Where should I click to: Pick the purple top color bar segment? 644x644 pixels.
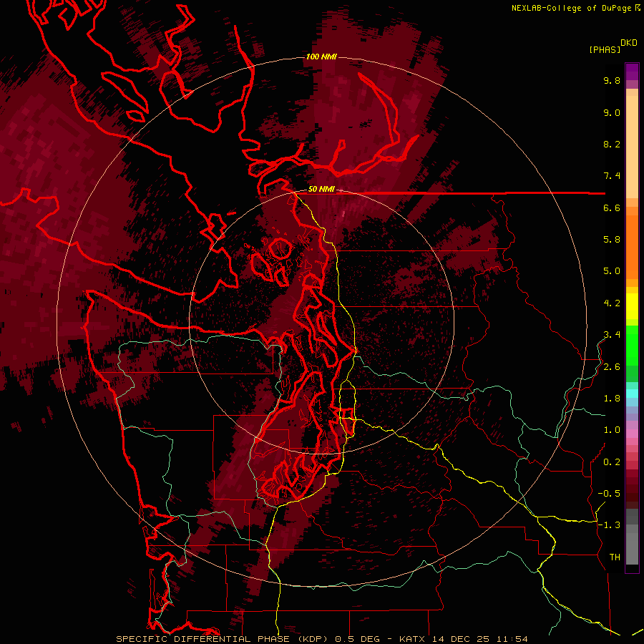point(632,72)
